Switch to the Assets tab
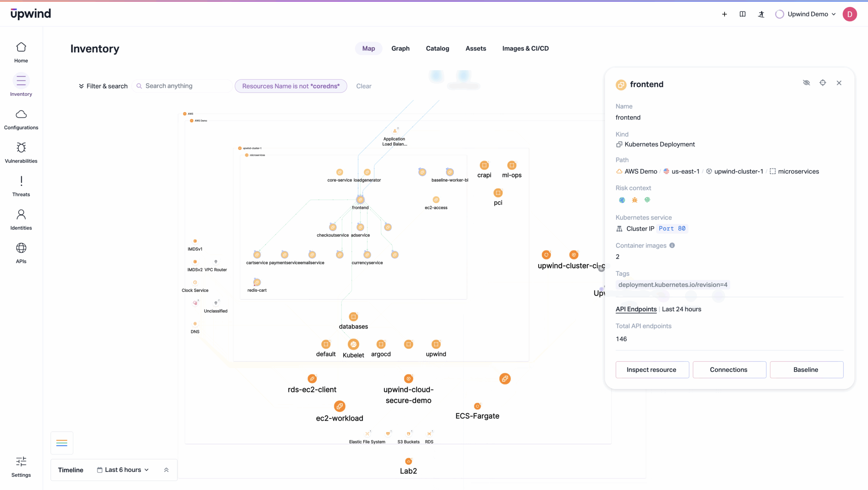The height and width of the screenshot is (490, 868). (x=475, y=48)
